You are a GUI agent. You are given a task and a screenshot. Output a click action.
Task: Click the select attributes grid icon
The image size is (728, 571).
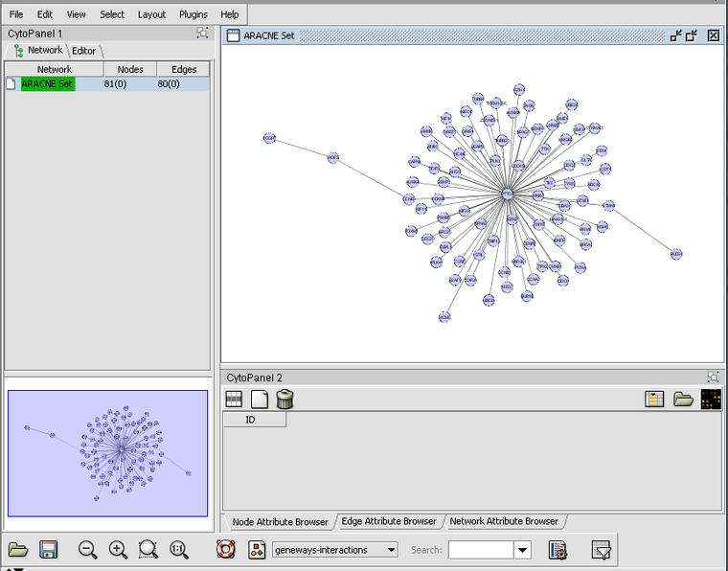pos(234,399)
